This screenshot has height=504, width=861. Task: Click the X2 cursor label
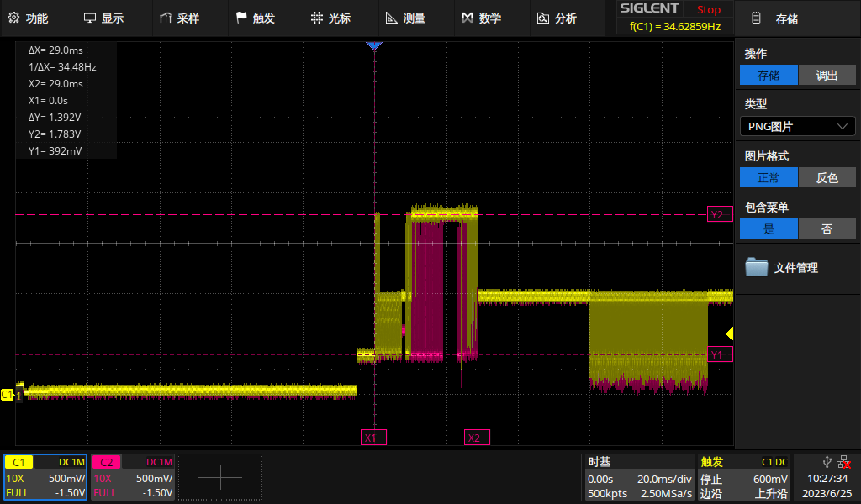click(x=476, y=438)
